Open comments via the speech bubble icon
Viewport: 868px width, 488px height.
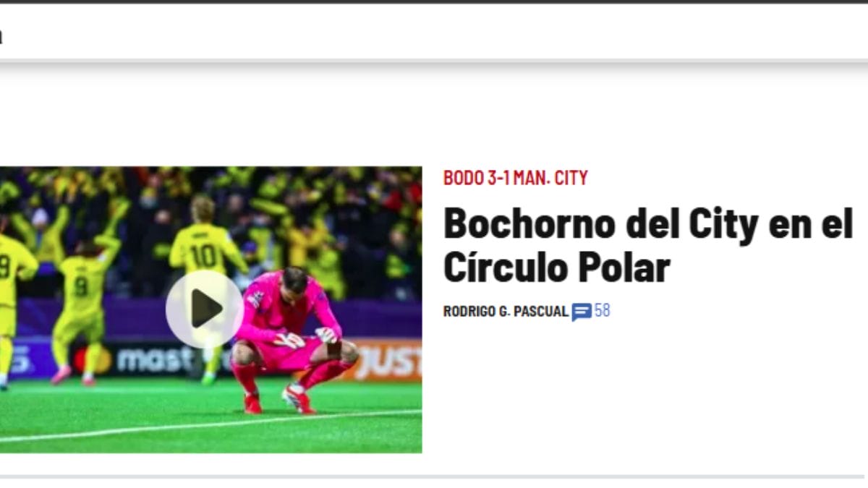pyautogui.click(x=582, y=312)
